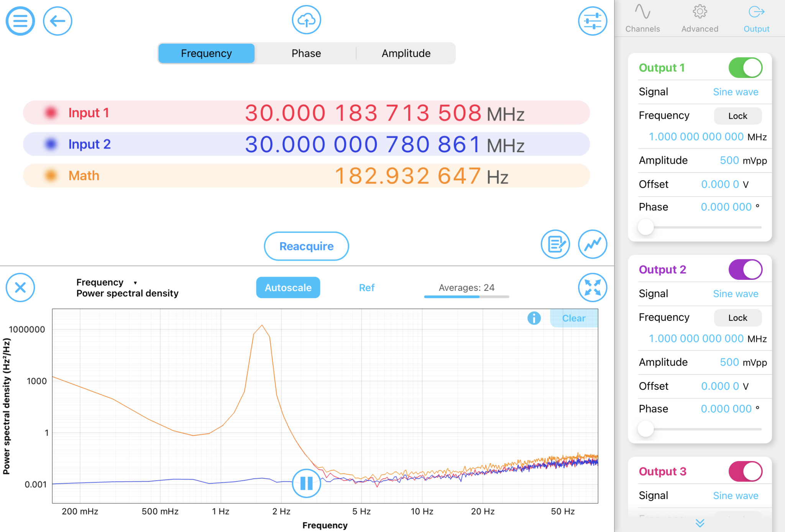
Task: Open the data logging notes icon
Action: (x=555, y=244)
